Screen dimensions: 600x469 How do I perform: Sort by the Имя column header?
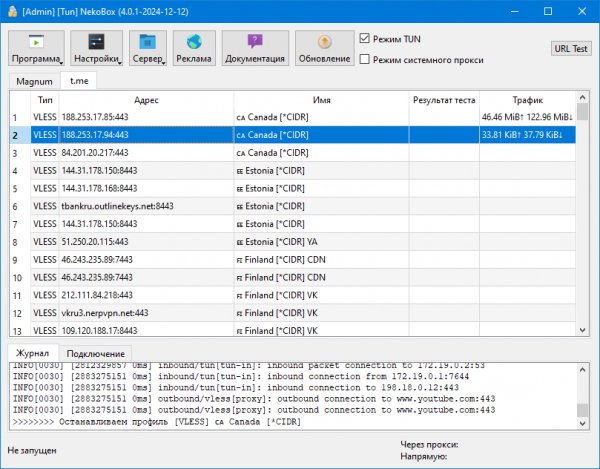[x=321, y=100]
